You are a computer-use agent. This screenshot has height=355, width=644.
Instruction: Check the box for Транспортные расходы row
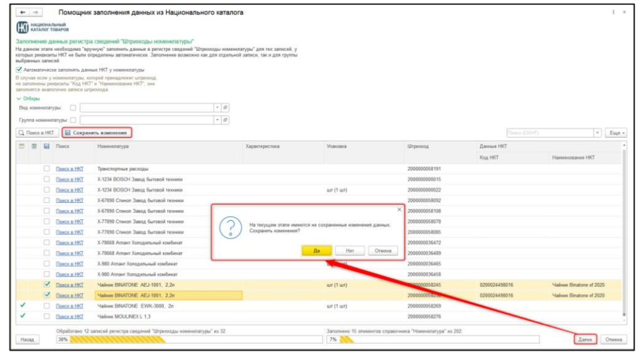pyautogui.click(x=47, y=168)
